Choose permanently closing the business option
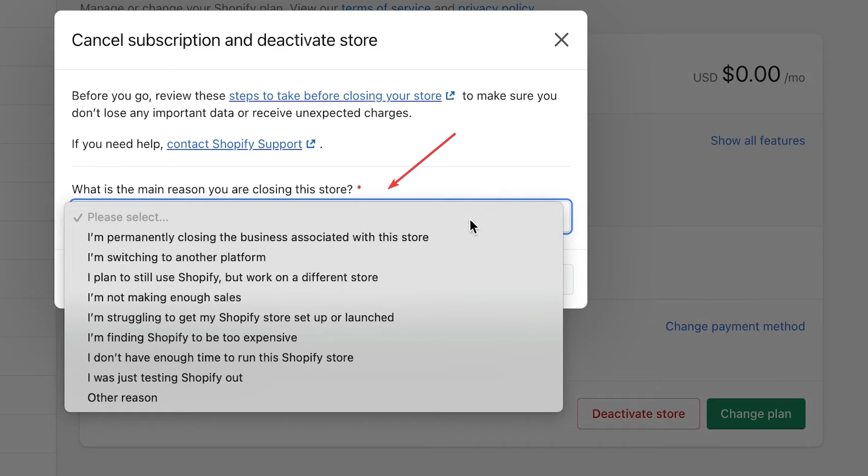The width and height of the screenshot is (868, 476). [257, 237]
